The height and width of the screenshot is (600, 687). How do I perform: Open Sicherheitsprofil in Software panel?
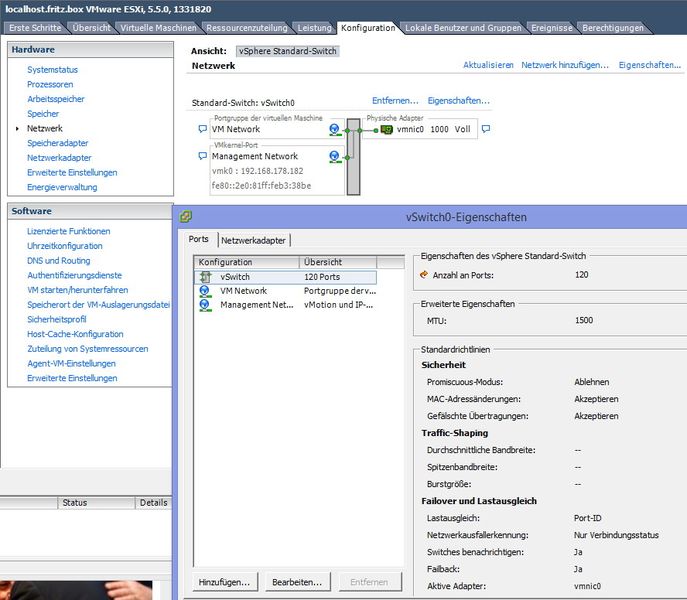(57, 319)
